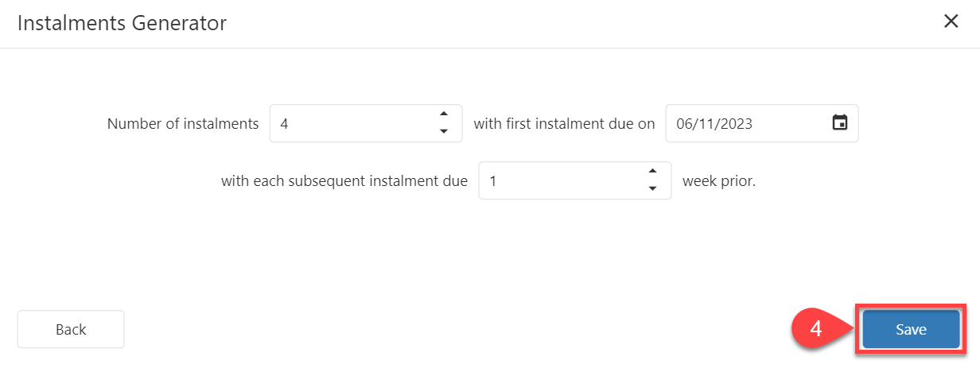The height and width of the screenshot is (368, 980).
Task: Click the "with first instalment due on" label
Action: coord(564,124)
